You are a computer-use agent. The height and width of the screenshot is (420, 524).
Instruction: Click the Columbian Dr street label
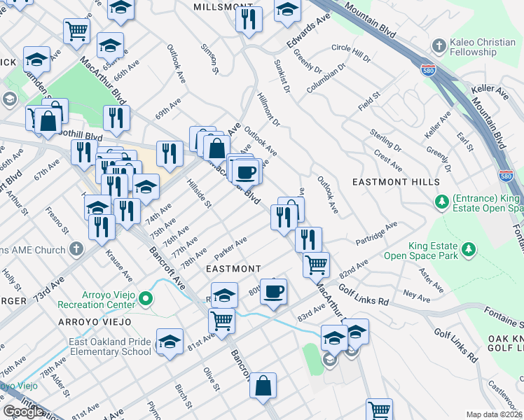click(x=326, y=78)
